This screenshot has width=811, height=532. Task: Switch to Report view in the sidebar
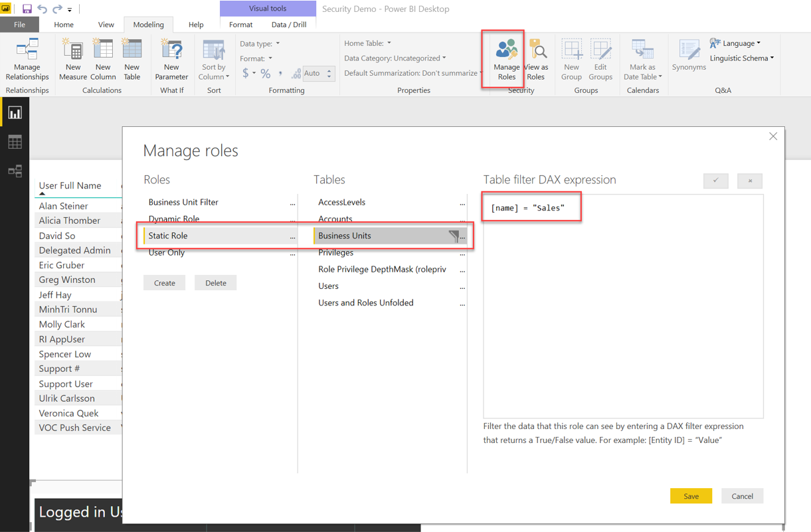[14, 112]
